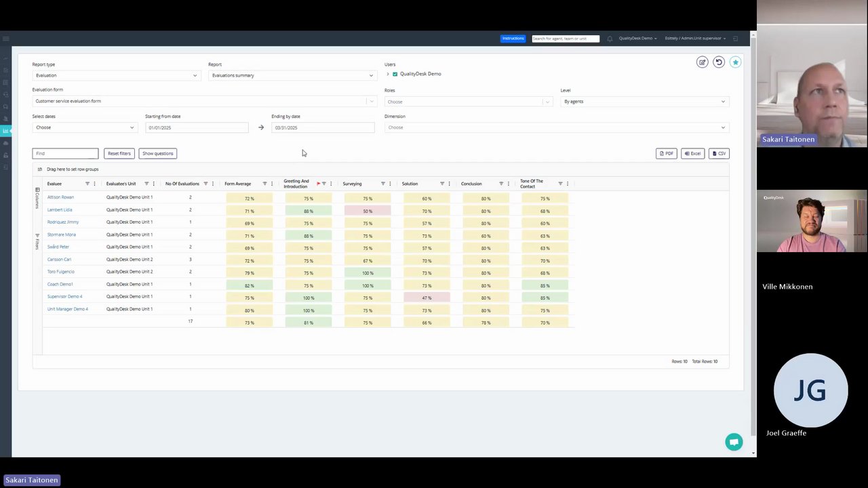The width and height of the screenshot is (868, 488).
Task: Open evaluee Unit Manager Demo 4 link
Action: click(x=68, y=309)
